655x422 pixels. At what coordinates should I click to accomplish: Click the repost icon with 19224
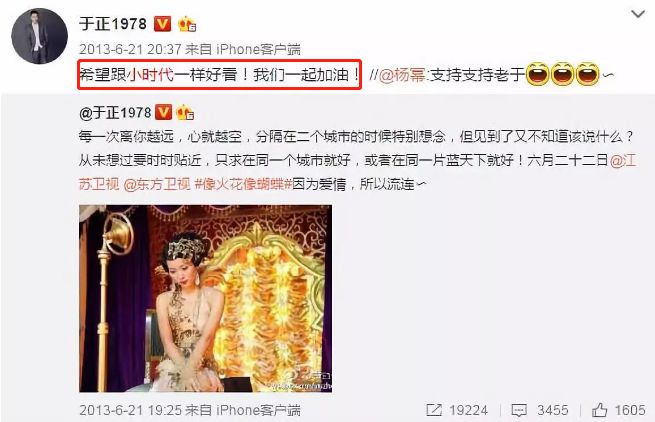[x=434, y=410]
